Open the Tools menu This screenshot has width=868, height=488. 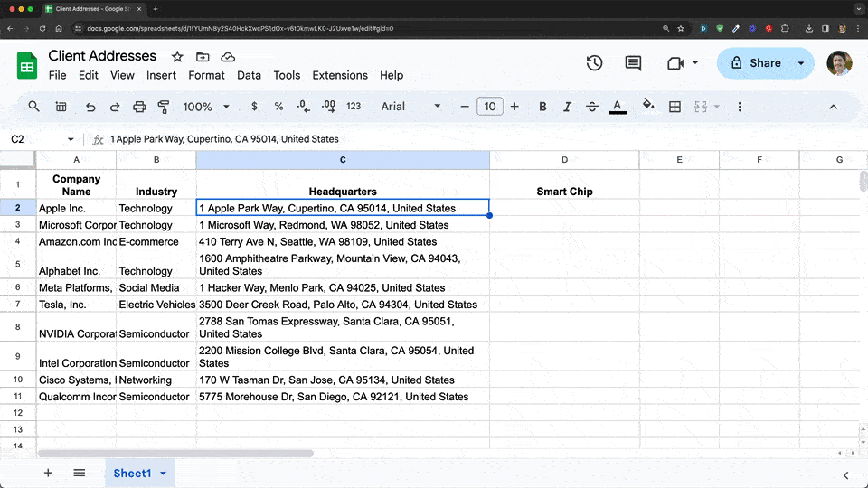287,75
